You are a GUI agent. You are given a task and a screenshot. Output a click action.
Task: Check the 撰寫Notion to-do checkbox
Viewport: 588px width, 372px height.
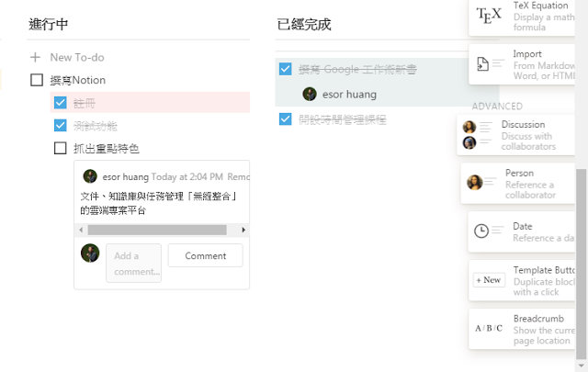pyautogui.click(x=37, y=80)
